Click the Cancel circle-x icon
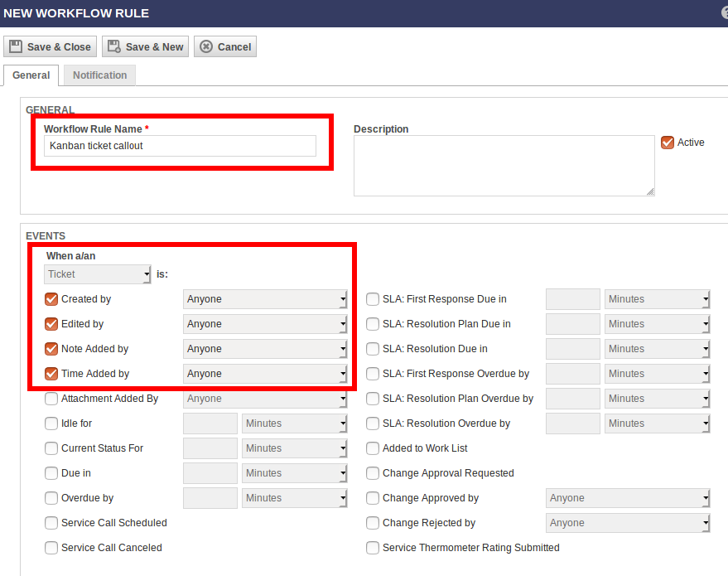 (x=206, y=46)
